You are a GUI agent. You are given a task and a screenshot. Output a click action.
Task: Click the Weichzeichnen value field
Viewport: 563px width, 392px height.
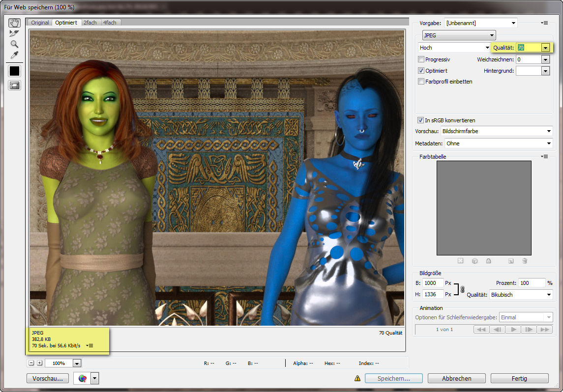click(x=529, y=59)
